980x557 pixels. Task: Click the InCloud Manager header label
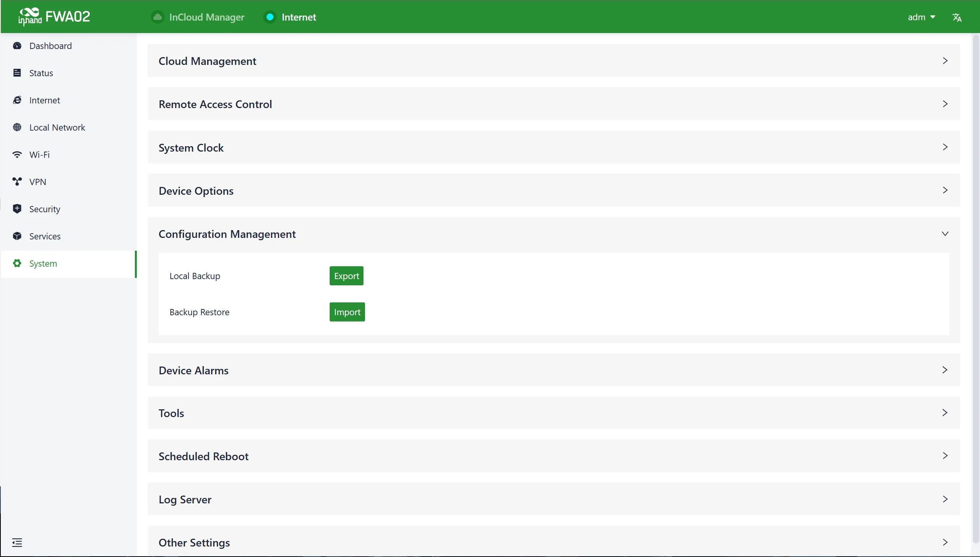tap(207, 17)
